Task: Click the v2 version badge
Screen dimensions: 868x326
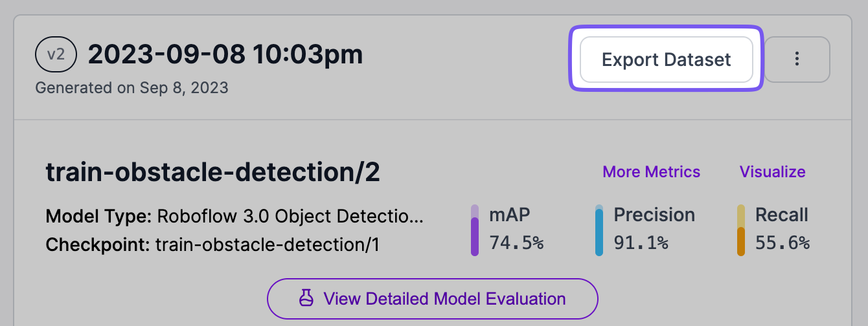Action: [56, 55]
